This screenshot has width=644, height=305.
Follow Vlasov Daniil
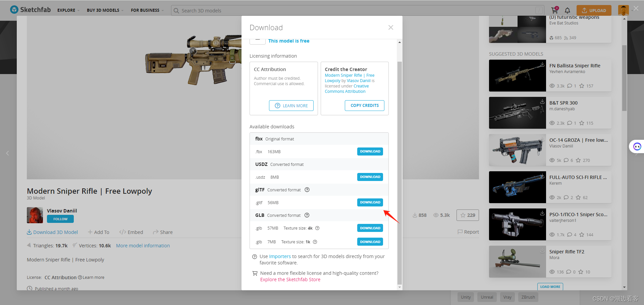point(60,219)
